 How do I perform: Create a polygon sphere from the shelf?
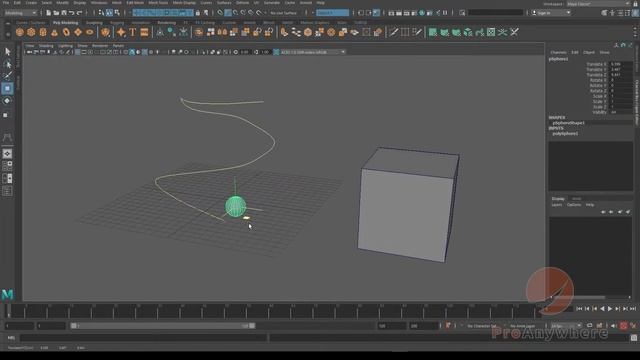pos(20,32)
